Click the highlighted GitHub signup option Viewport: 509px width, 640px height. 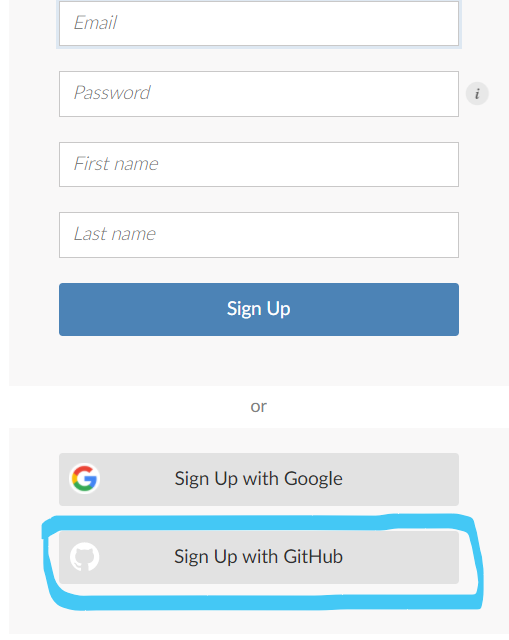tap(259, 557)
